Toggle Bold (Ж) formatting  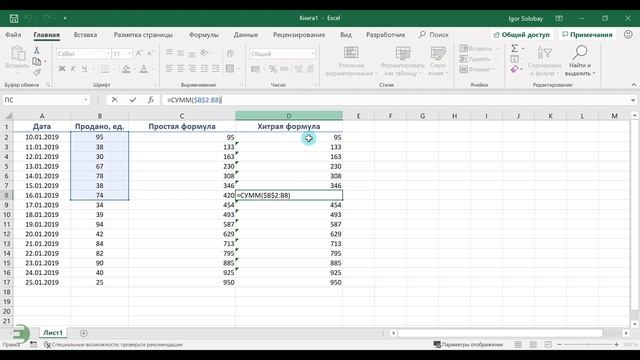(62, 69)
